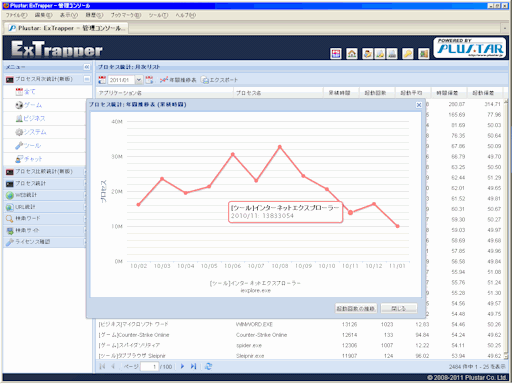Expand the 検索サイト panel
The width and height of the screenshot is (512, 384).
pos(44,230)
